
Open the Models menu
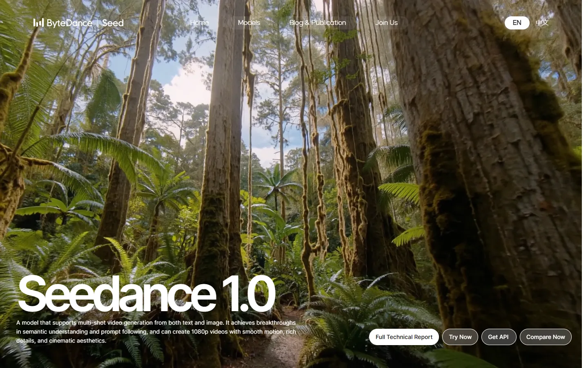click(x=249, y=22)
